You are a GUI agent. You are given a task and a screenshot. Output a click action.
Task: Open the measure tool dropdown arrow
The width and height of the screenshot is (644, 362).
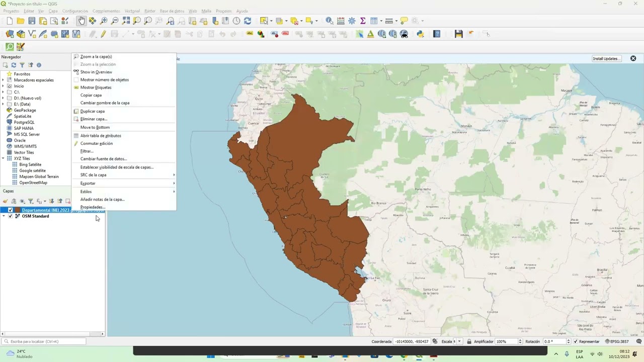396,21
